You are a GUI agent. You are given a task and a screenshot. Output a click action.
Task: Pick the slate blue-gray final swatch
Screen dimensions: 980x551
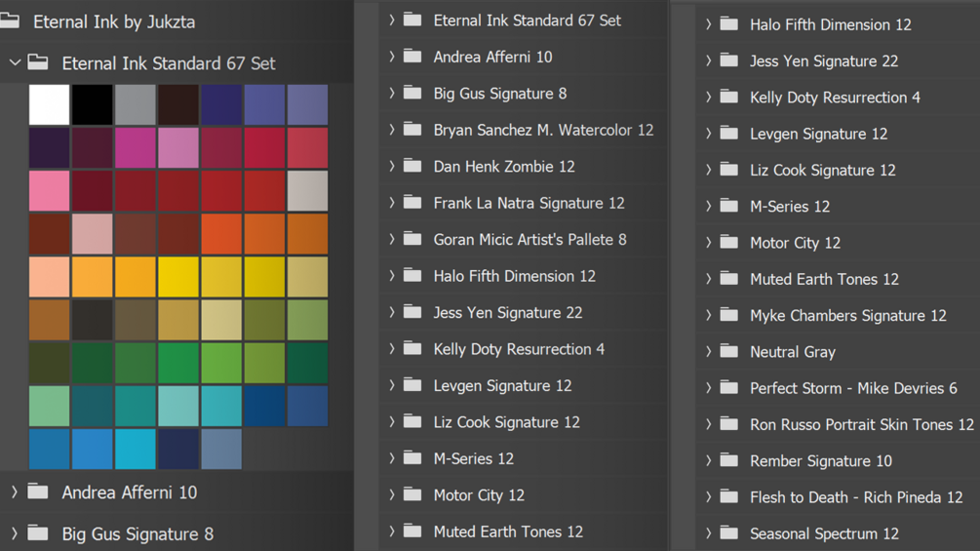coord(222,449)
